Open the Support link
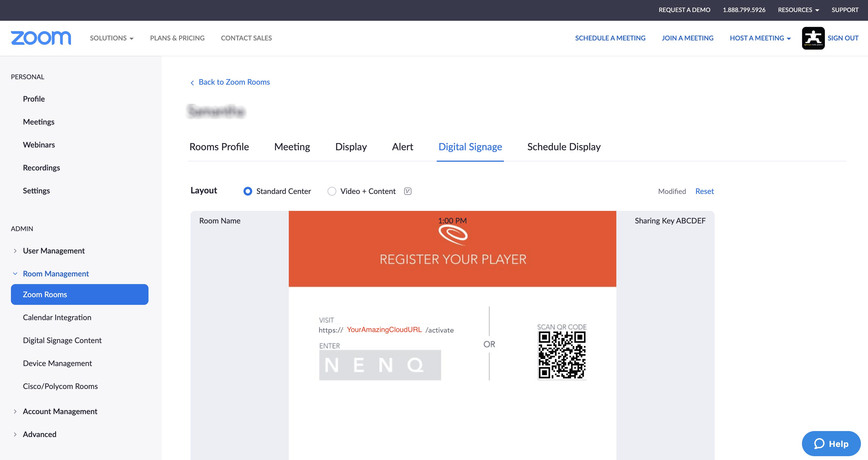 [845, 10]
